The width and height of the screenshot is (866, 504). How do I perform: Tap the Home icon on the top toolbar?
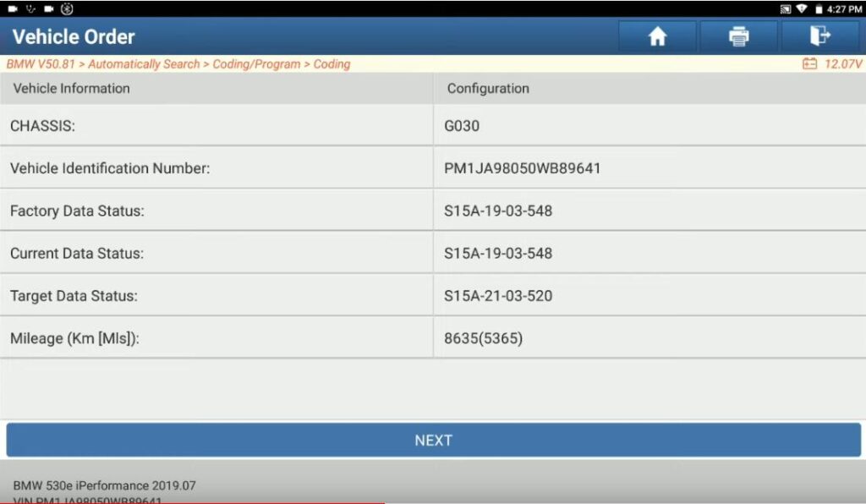657,36
